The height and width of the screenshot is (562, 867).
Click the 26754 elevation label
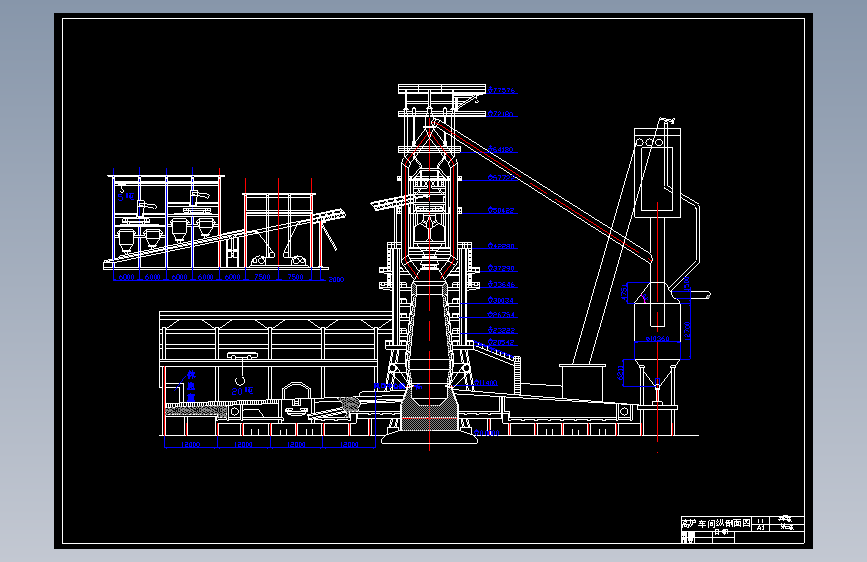[501, 315]
